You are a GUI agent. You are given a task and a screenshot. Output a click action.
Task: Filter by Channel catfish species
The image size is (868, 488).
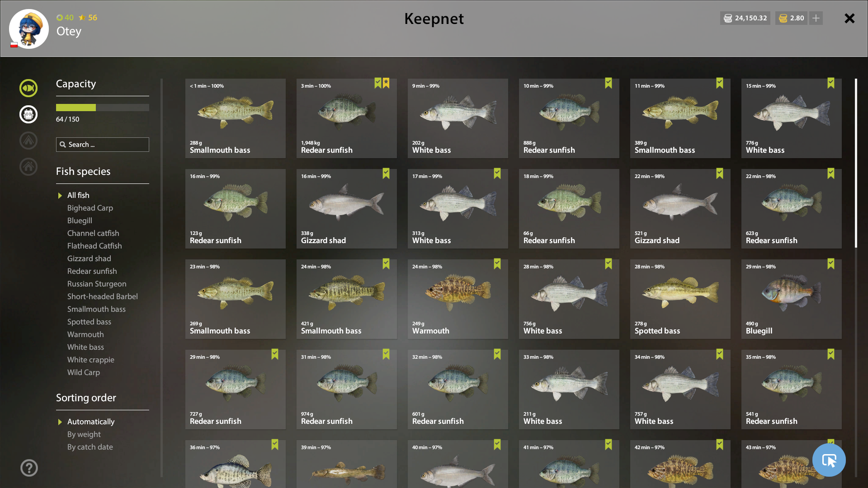(x=93, y=233)
